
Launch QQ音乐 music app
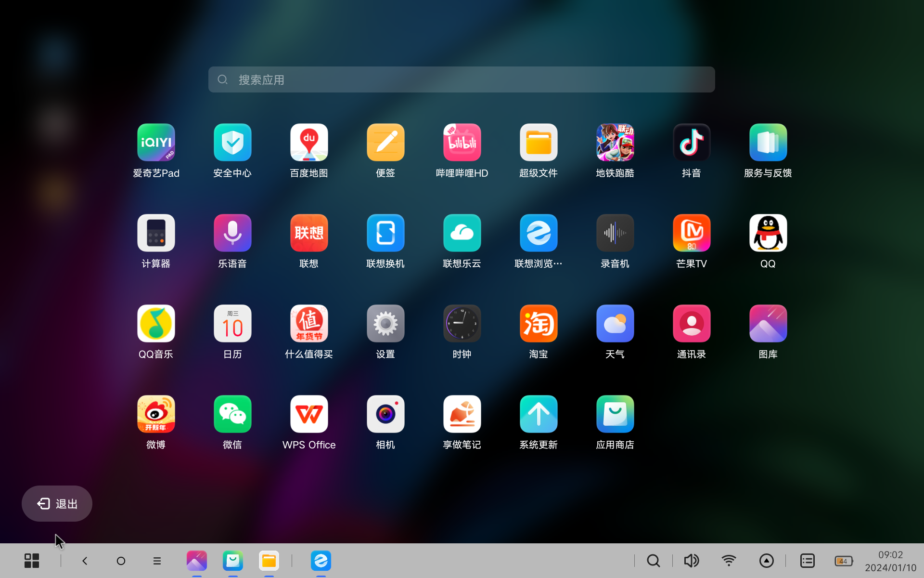(156, 324)
